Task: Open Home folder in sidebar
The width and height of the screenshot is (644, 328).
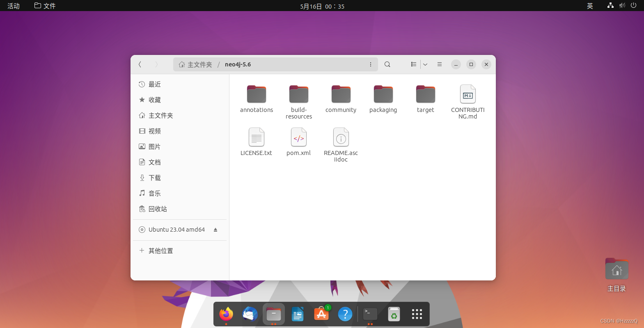Action: [x=180, y=115]
